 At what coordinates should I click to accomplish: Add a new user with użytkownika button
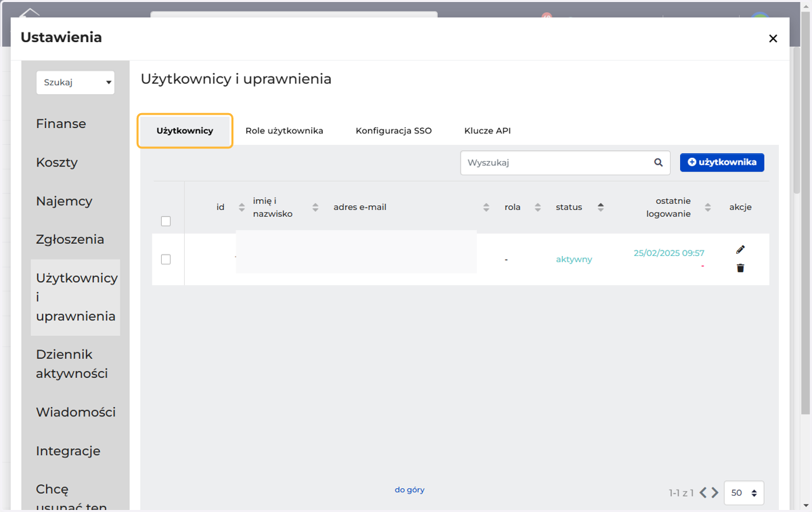click(x=722, y=163)
